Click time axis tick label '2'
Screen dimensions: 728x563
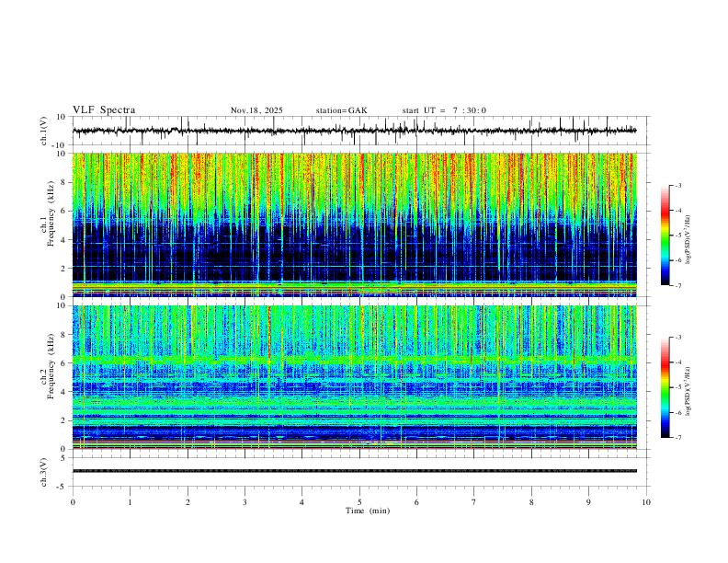click(x=188, y=502)
